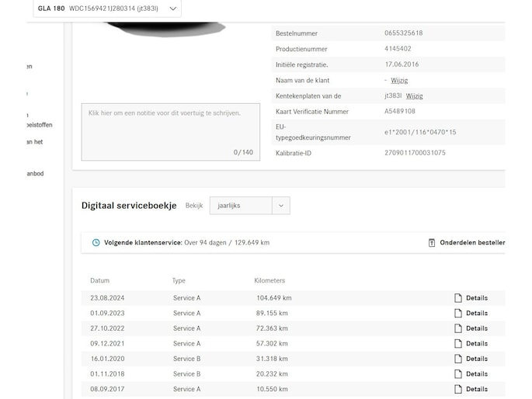The image size is (532, 399).
Task: Click the 0/140 character counter
Action: click(x=243, y=152)
